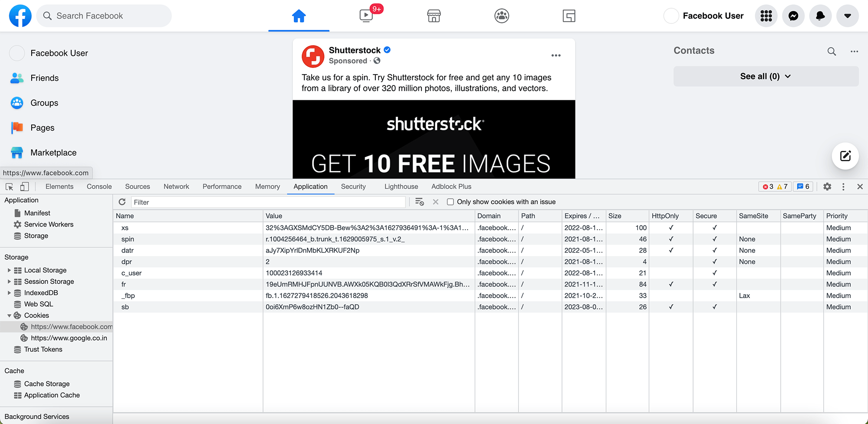Select Service Workers in Application panel

[49, 224]
